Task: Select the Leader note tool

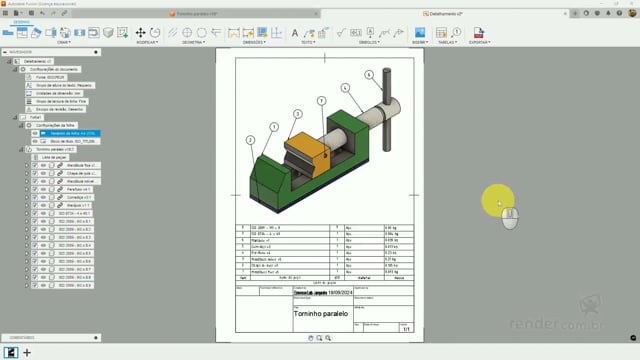Action: [x=309, y=33]
